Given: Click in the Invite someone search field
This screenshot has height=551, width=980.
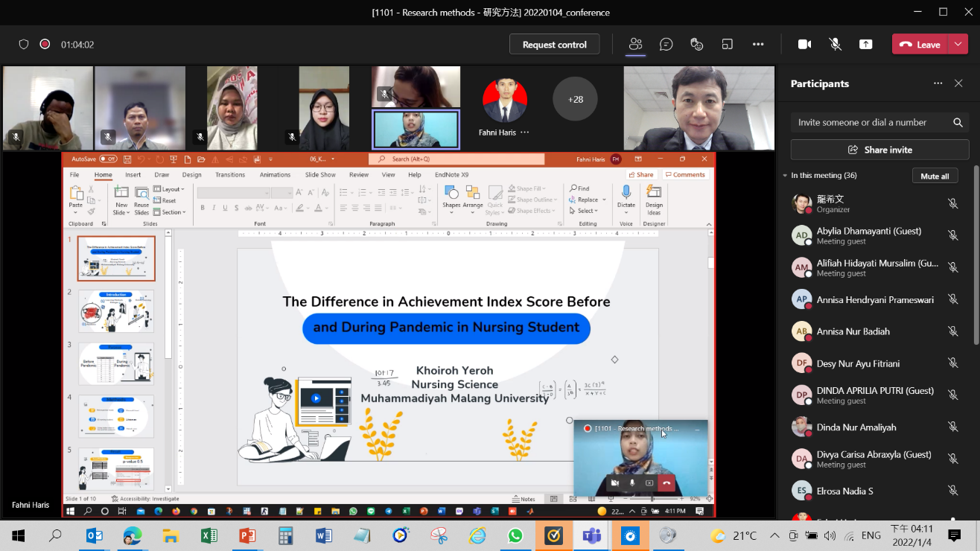Looking at the screenshot, I should click(x=864, y=122).
